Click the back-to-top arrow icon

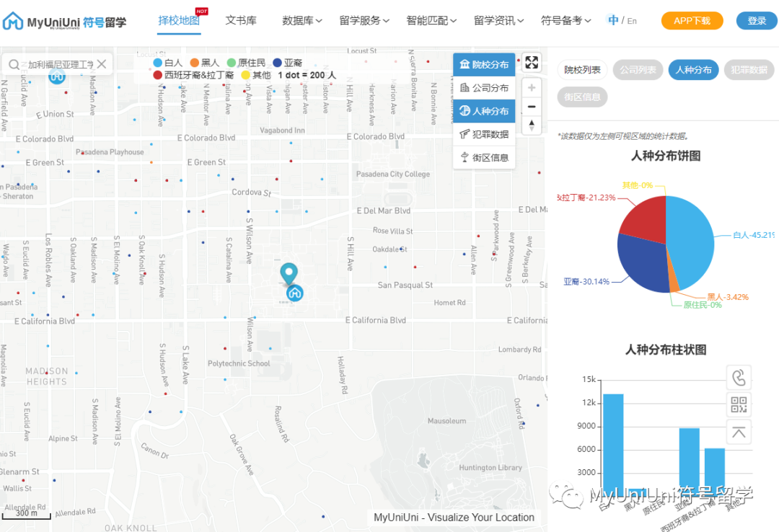coord(739,432)
